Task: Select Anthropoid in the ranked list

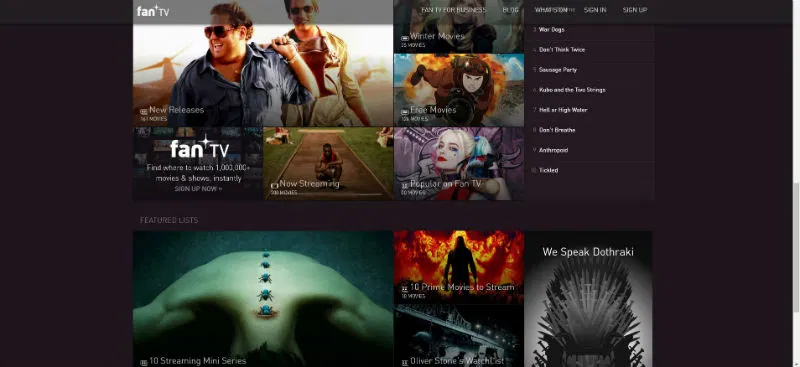Action: (x=554, y=150)
